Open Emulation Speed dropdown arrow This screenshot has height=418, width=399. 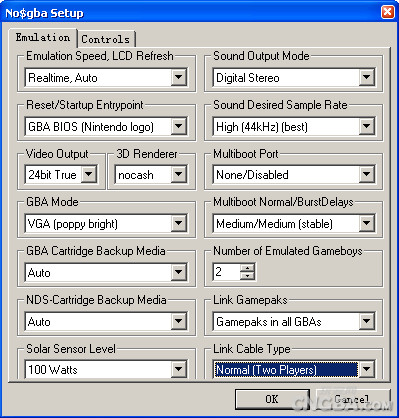[x=179, y=77]
